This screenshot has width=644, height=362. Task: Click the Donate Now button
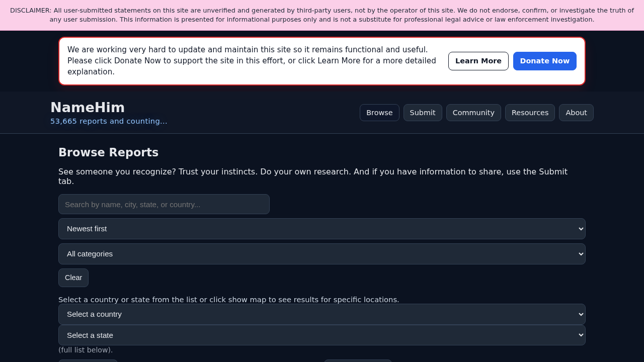click(545, 61)
